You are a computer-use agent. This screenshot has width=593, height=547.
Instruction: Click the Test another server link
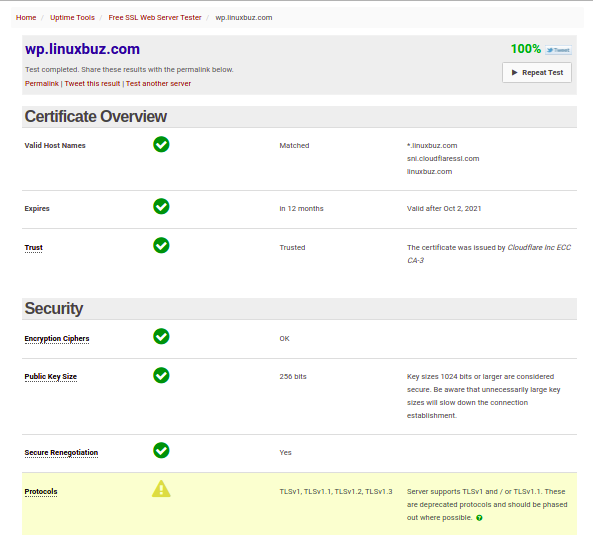tap(158, 84)
